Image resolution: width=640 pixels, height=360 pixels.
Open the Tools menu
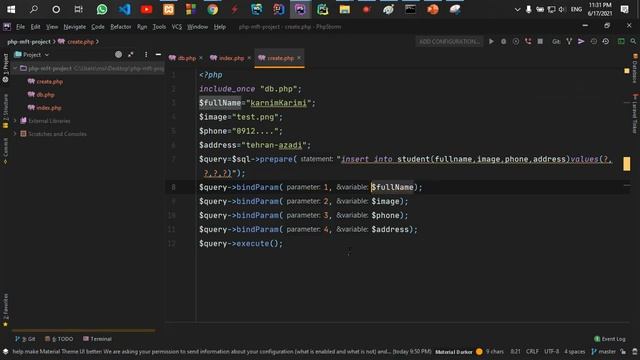[x=159, y=27]
